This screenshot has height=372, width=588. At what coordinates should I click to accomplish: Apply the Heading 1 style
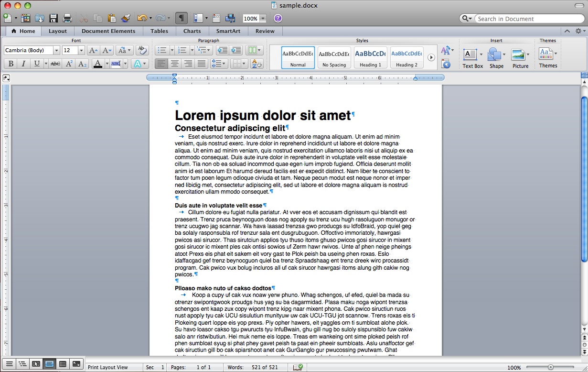pos(370,57)
